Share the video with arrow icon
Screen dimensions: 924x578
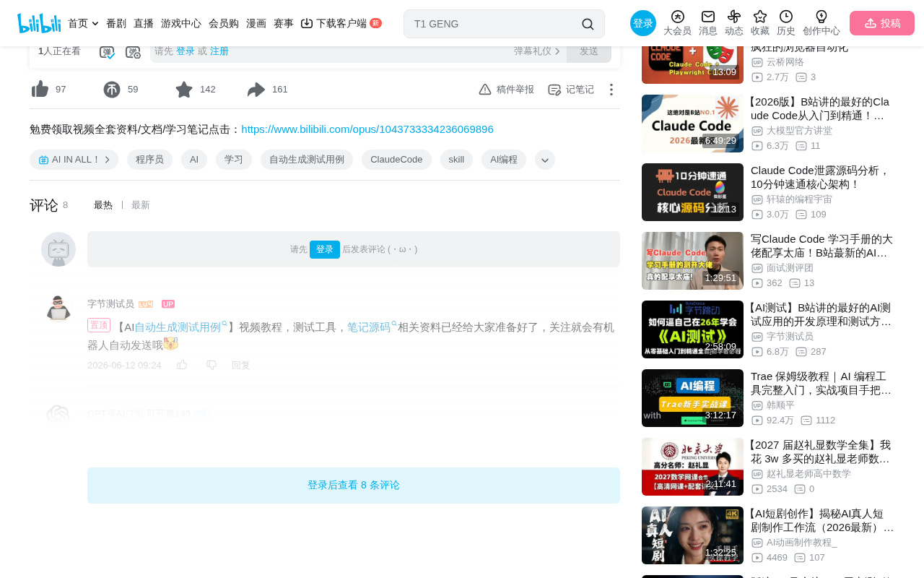[x=256, y=90]
